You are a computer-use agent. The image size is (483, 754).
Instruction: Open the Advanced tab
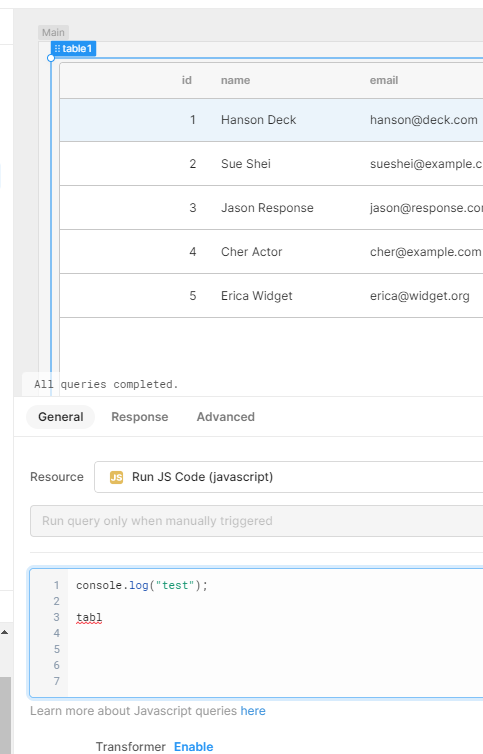click(x=226, y=417)
